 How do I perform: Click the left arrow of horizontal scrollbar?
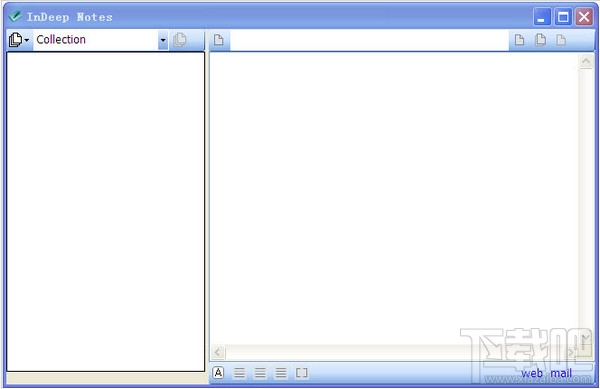218,352
